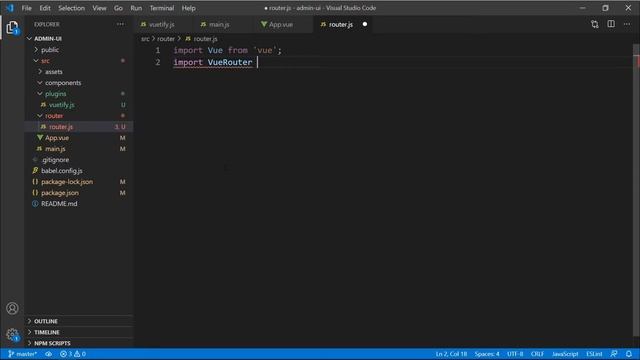Click the router.js breadcrumb segment
This screenshot has height=360, width=640.
point(201,39)
